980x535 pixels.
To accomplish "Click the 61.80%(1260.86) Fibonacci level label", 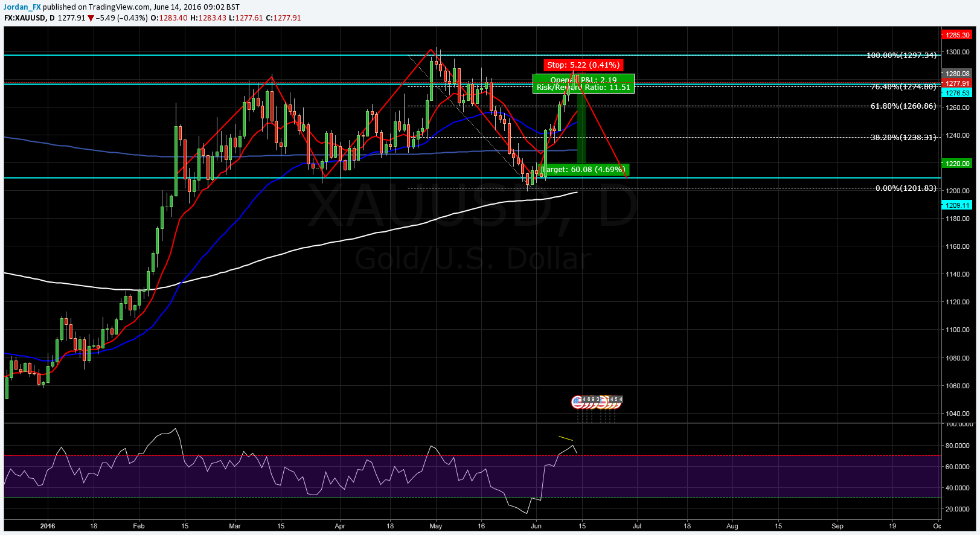I will pyautogui.click(x=903, y=106).
